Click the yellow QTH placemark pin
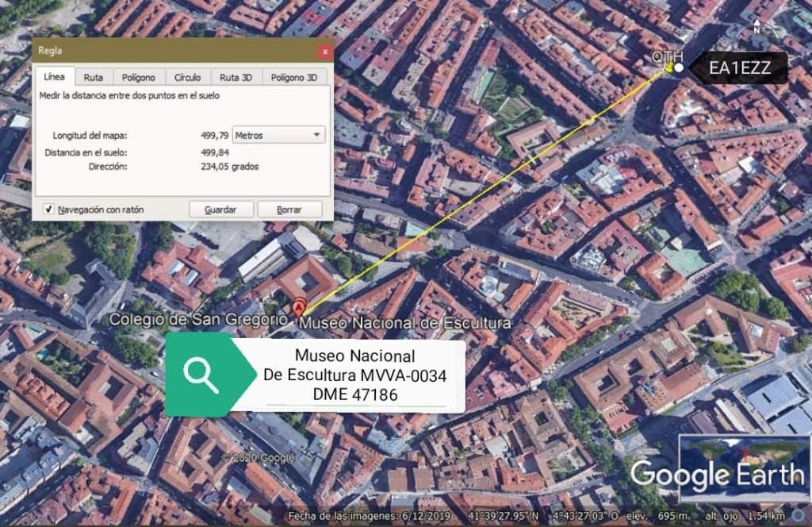 pos(669,67)
